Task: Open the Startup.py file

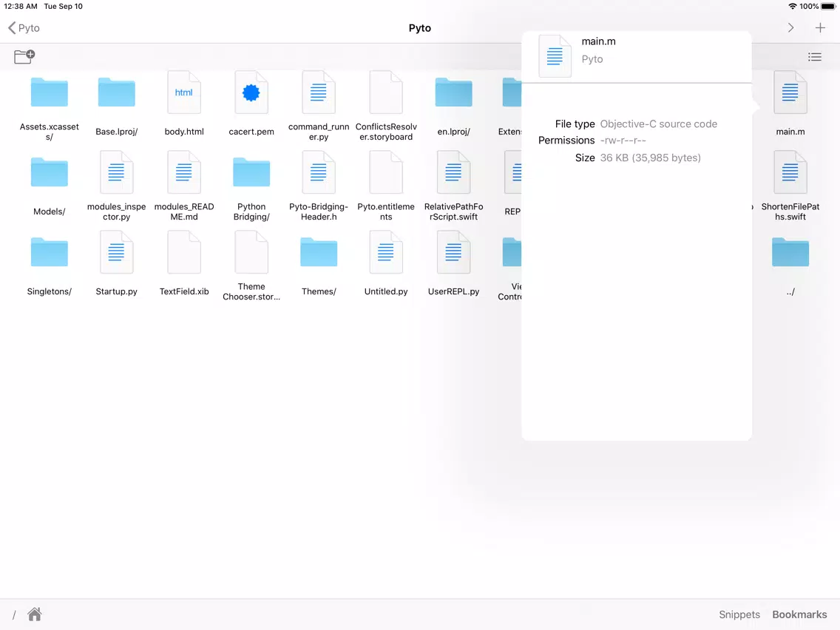Action: pos(116,252)
